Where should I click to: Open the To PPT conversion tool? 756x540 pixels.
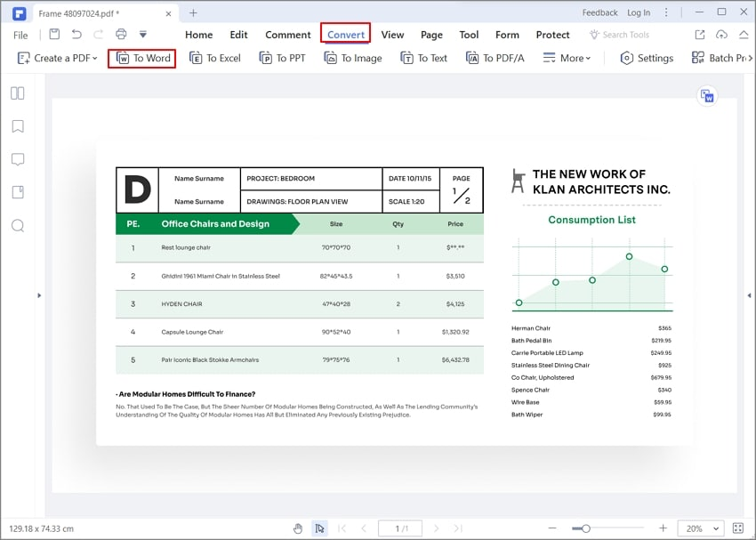point(282,58)
